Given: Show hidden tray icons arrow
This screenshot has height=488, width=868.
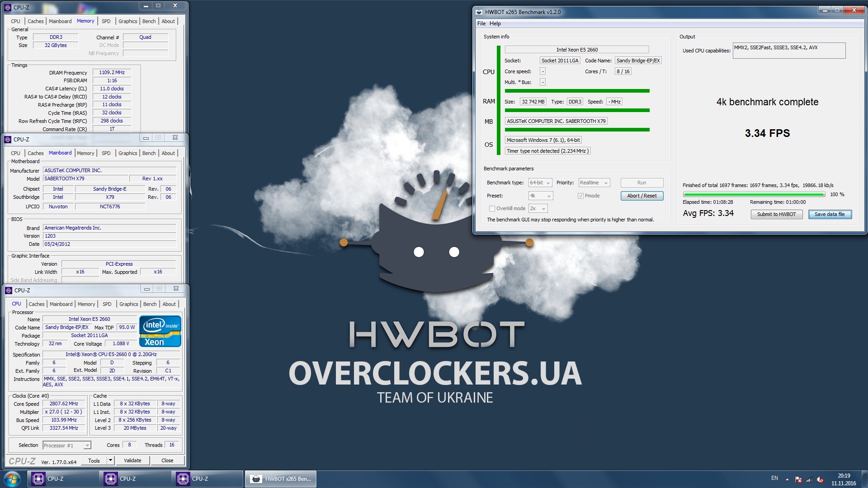Looking at the screenshot, I should [x=787, y=479].
